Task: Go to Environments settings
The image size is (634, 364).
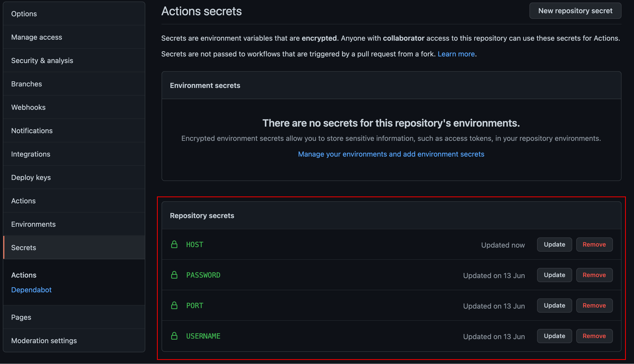Action: [x=74, y=224]
